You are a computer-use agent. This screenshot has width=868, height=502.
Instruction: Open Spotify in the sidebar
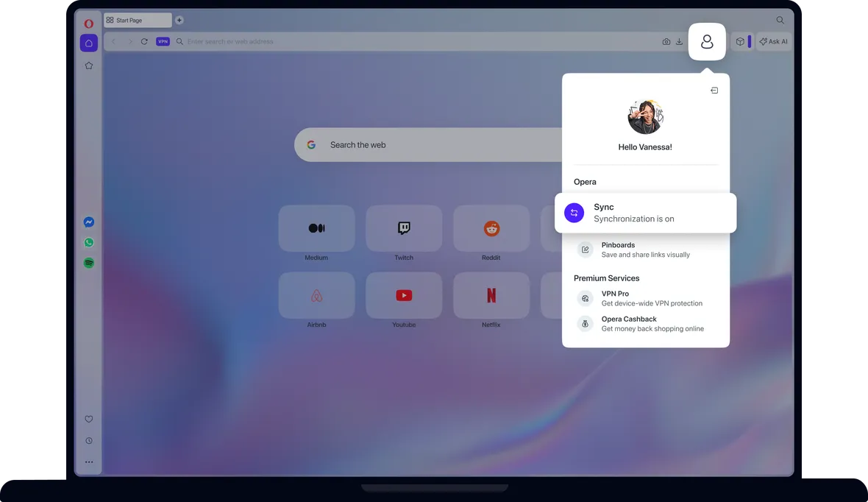click(88, 264)
